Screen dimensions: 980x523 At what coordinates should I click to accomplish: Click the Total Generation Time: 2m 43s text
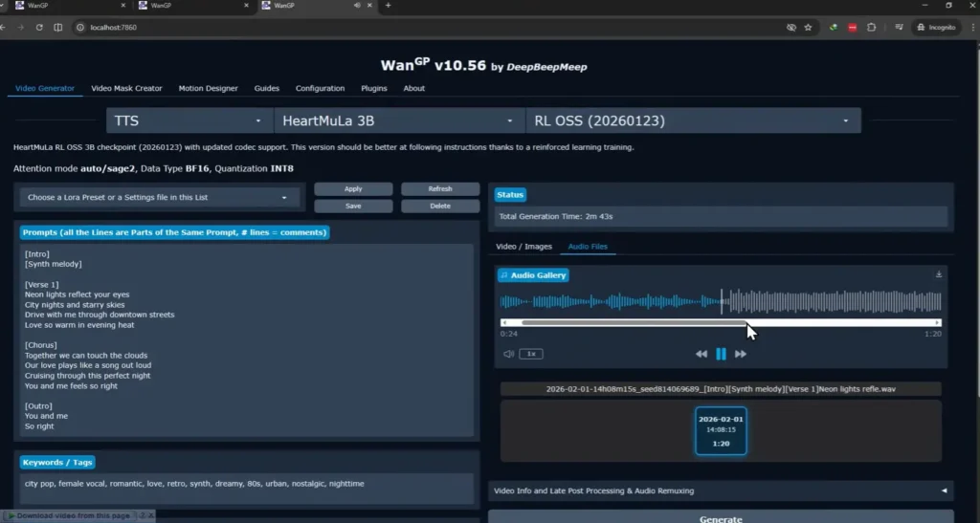[x=555, y=217]
